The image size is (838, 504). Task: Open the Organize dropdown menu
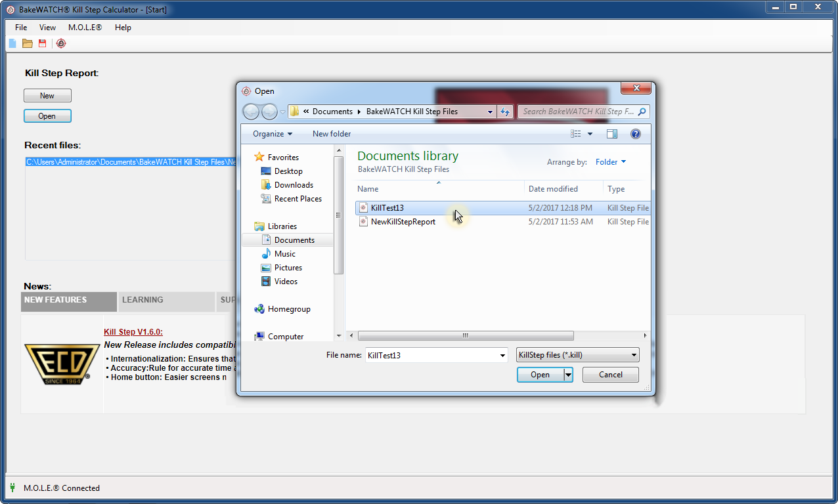point(273,134)
